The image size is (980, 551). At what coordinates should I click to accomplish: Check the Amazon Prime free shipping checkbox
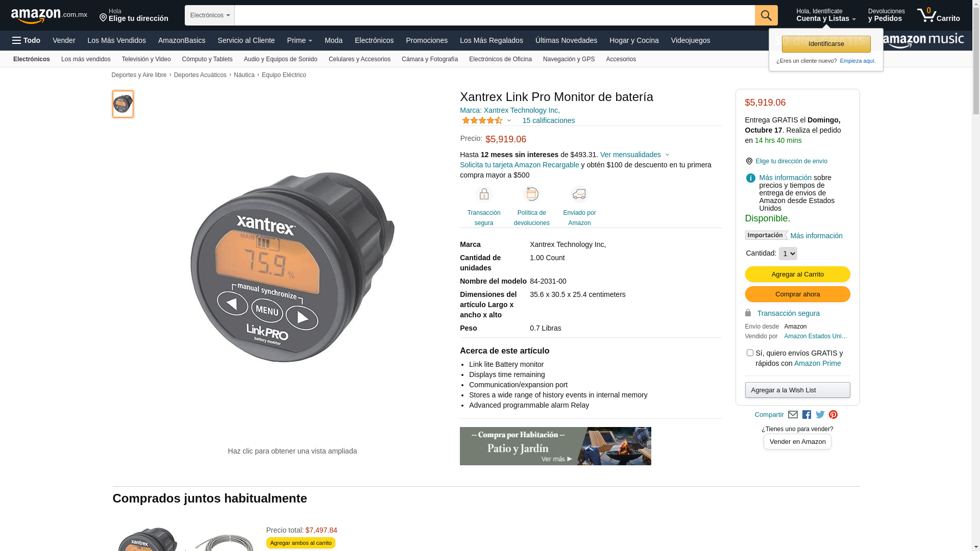click(x=750, y=353)
